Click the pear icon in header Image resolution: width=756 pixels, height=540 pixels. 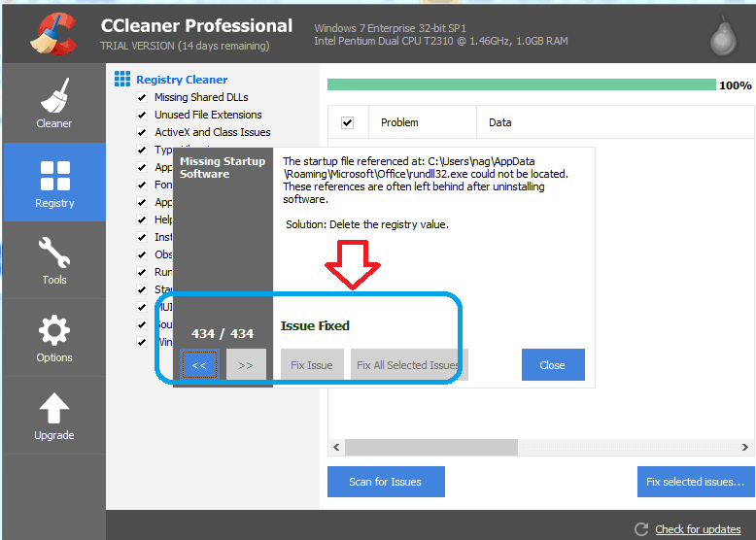[x=723, y=36]
